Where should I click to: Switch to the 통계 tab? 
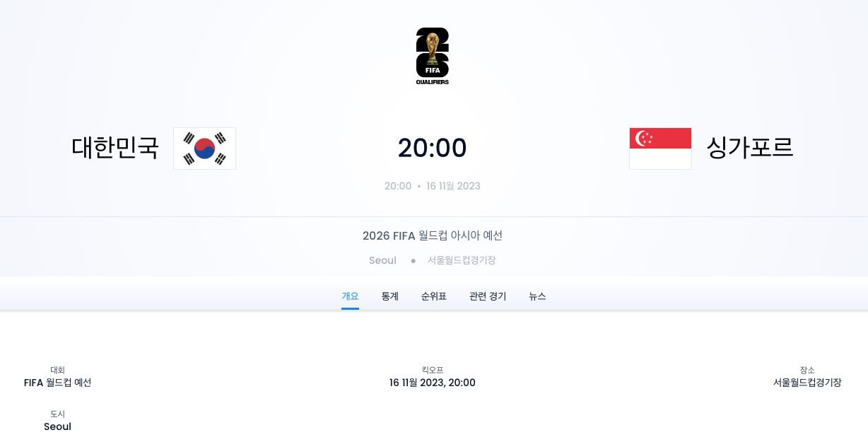point(389,296)
